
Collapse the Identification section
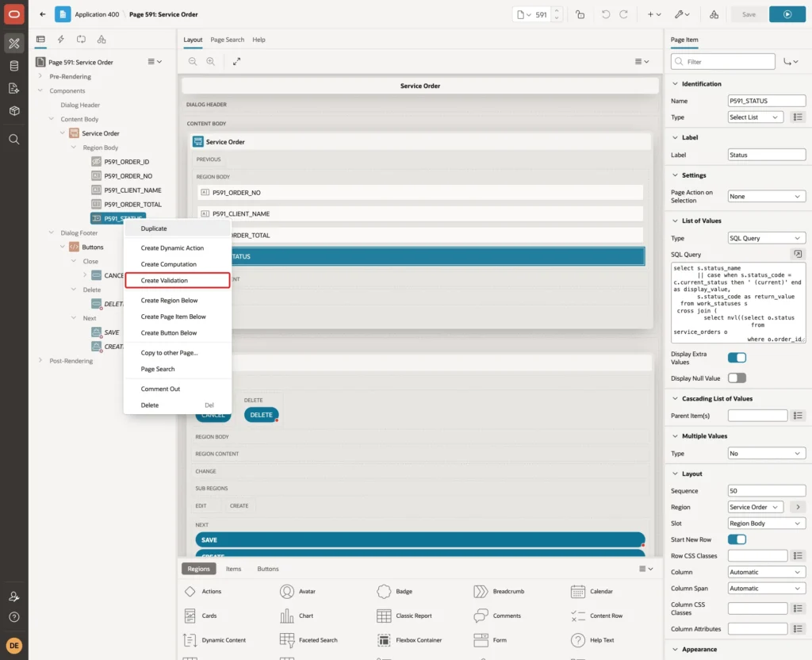[x=675, y=83]
